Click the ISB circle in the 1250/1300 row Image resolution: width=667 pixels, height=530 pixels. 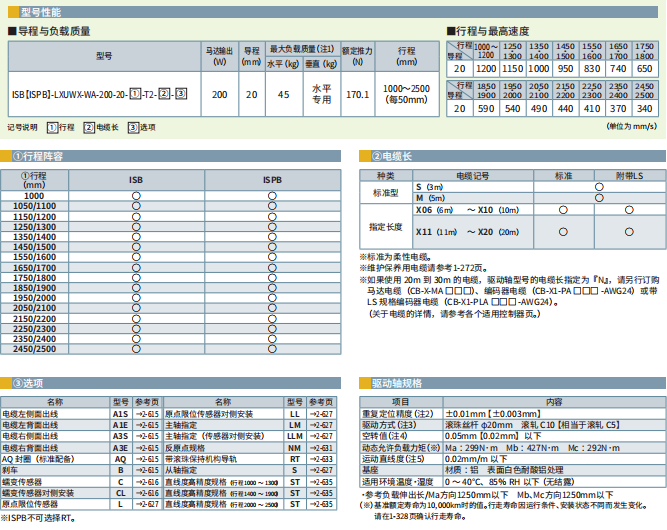click(x=136, y=227)
